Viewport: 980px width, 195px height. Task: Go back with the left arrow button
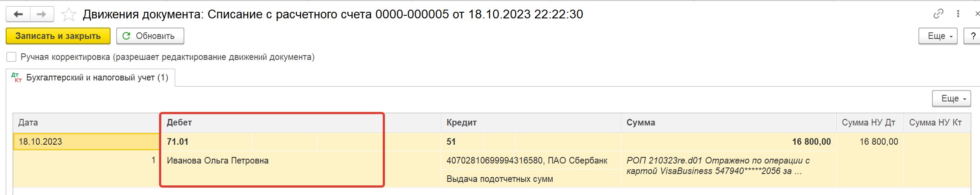tap(18, 14)
